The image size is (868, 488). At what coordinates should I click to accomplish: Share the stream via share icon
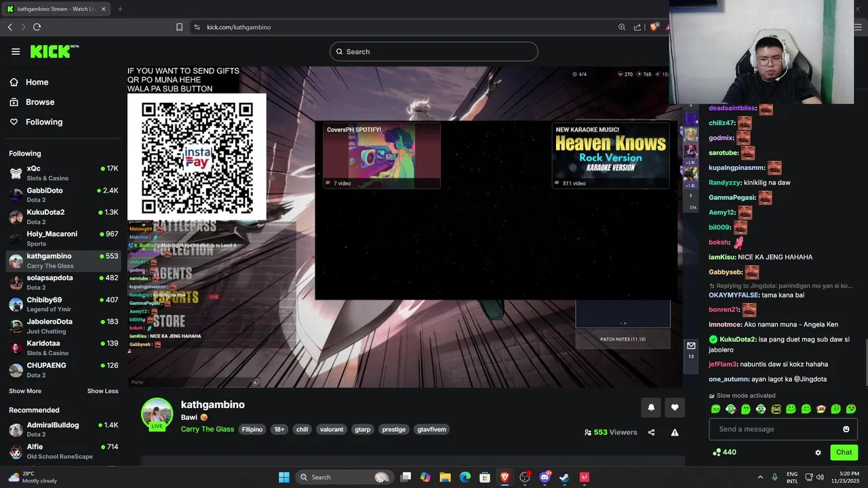coord(651,432)
